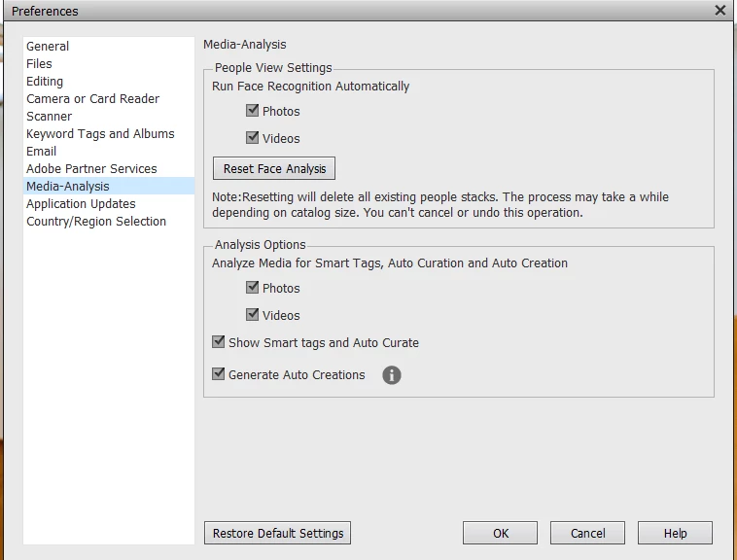Open Application Updates preferences
Screen dimensions: 737x560
[x=109, y=204]
